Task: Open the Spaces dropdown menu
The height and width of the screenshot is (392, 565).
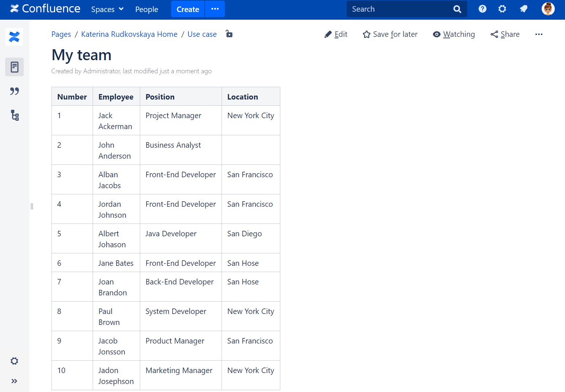Action: coord(107,9)
